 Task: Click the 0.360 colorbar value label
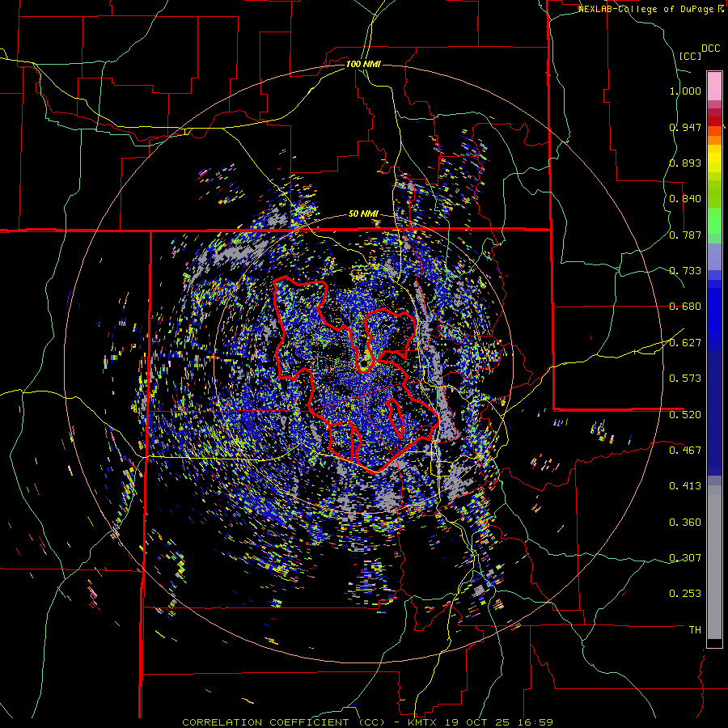click(685, 523)
